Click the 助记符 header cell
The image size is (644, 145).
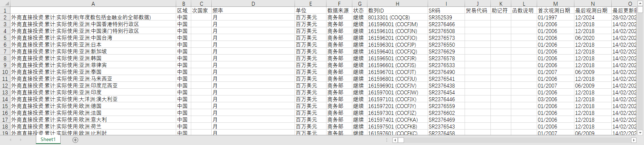pos(501,10)
